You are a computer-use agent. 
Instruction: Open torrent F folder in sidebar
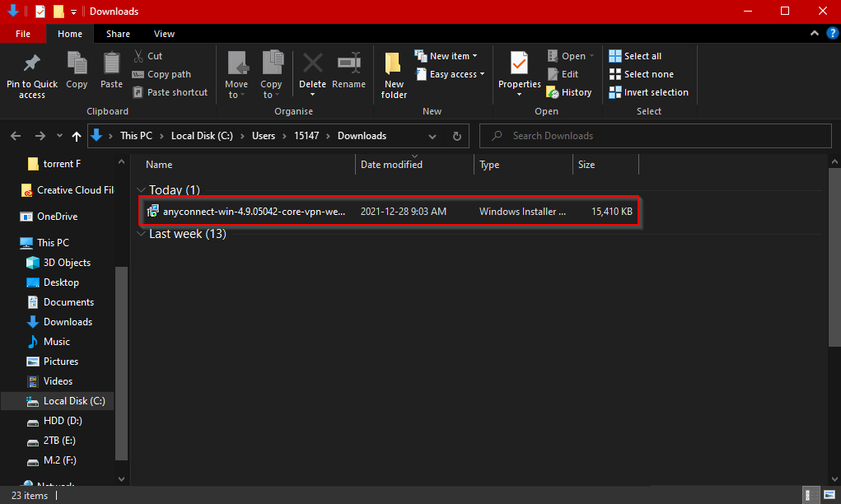(x=54, y=164)
